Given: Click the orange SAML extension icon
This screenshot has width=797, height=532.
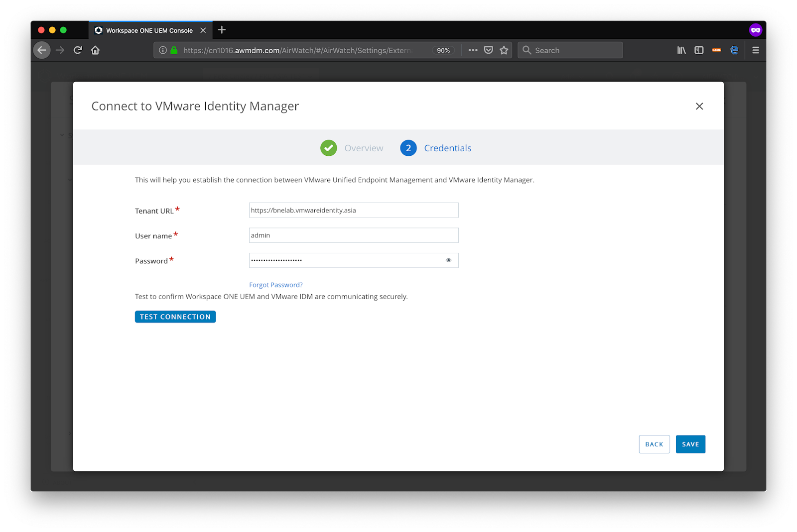Looking at the screenshot, I should 717,50.
